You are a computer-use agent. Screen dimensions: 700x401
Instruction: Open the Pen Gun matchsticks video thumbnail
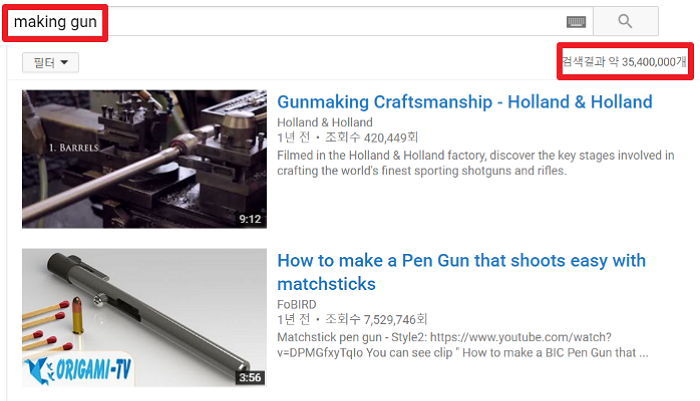(144, 317)
